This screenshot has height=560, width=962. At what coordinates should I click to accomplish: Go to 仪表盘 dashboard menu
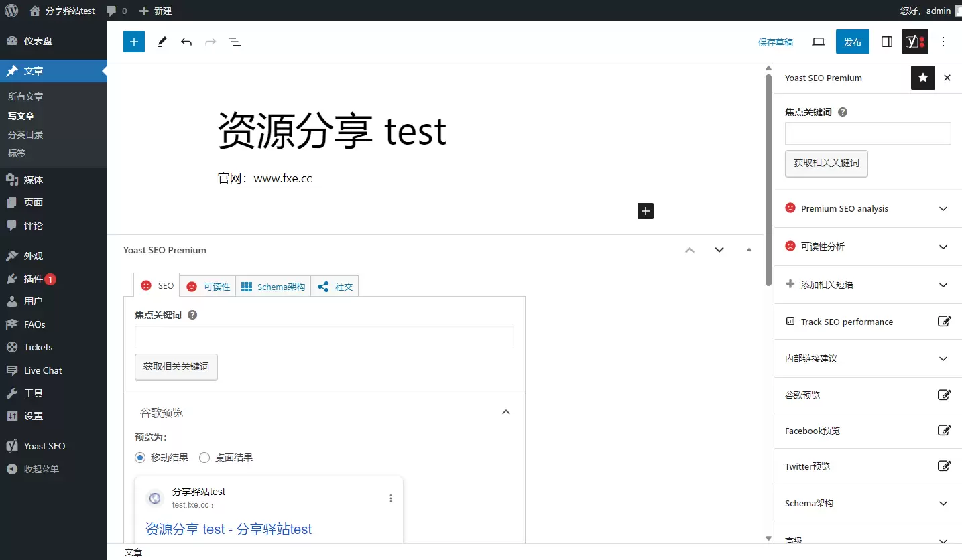(54, 41)
